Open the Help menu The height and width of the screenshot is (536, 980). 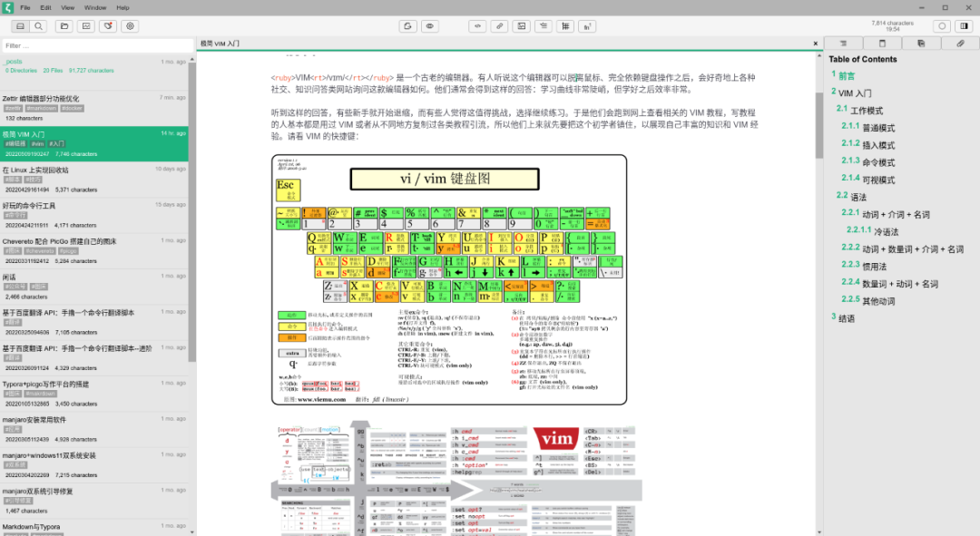pyautogui.click(x=122, y=7)
